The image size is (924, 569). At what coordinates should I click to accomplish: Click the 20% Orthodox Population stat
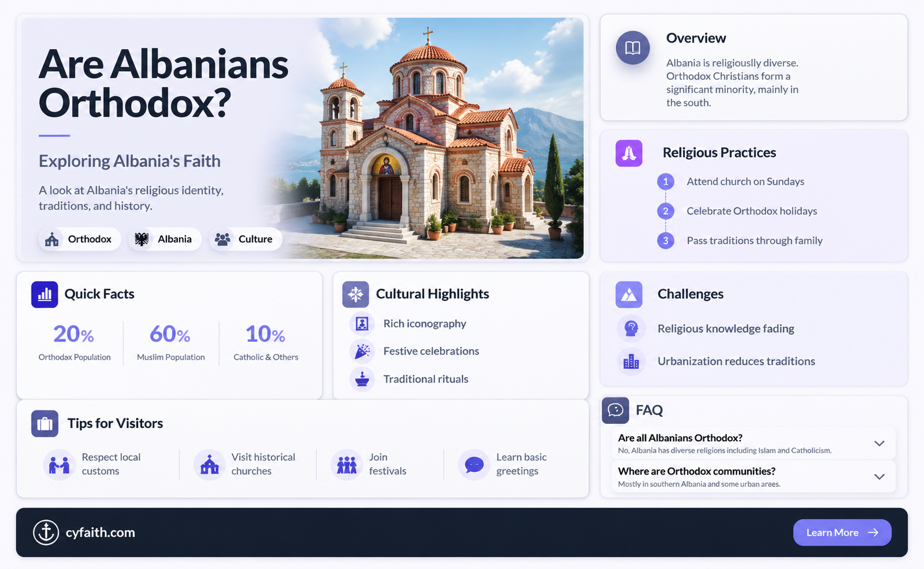[x=74, y=342]
